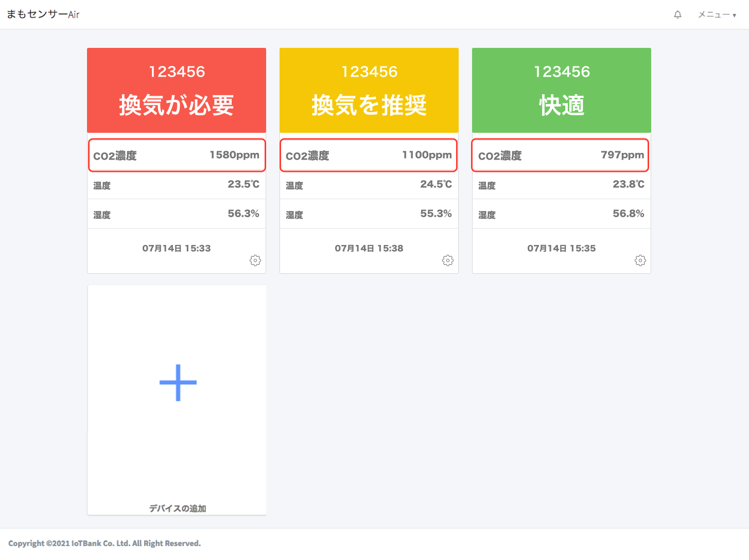Click the 23.5℃ temperature value
This screenshot has width=749, height=560.
click(243, 184)
